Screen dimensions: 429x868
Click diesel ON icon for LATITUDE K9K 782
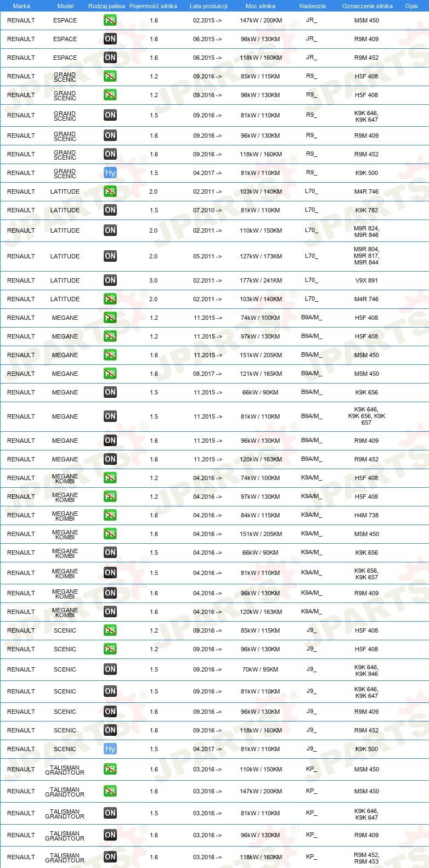point(110,210)
